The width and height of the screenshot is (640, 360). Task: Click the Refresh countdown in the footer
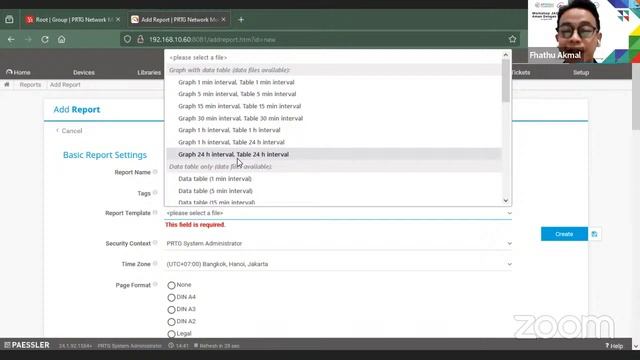point(217,346)
